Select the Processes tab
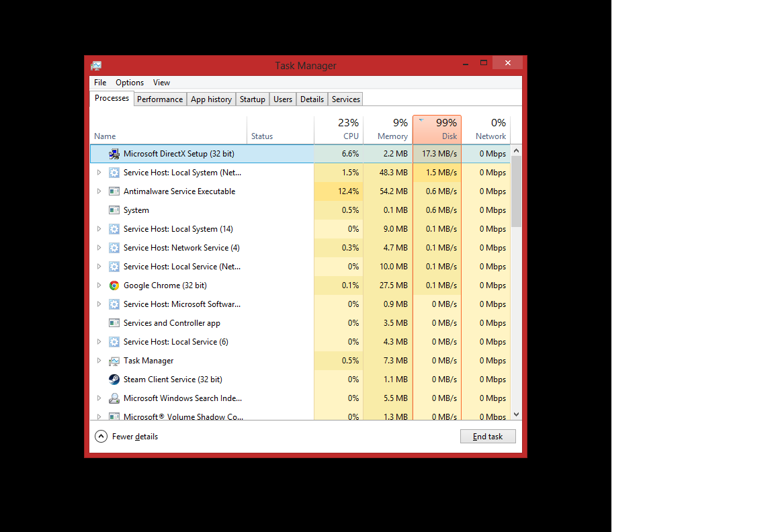774x532 pixels. tap(112, 98)
